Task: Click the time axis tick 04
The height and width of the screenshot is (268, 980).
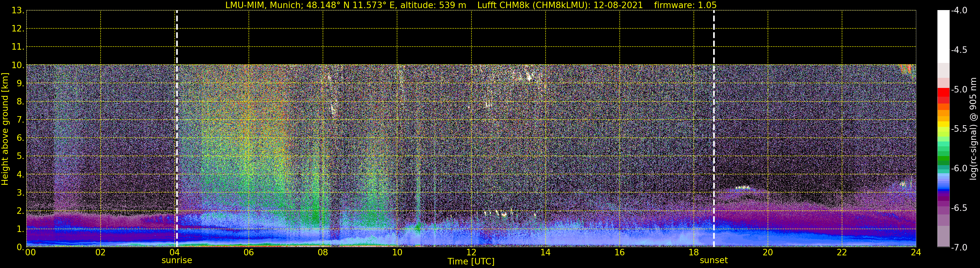Action: (175, 252)
